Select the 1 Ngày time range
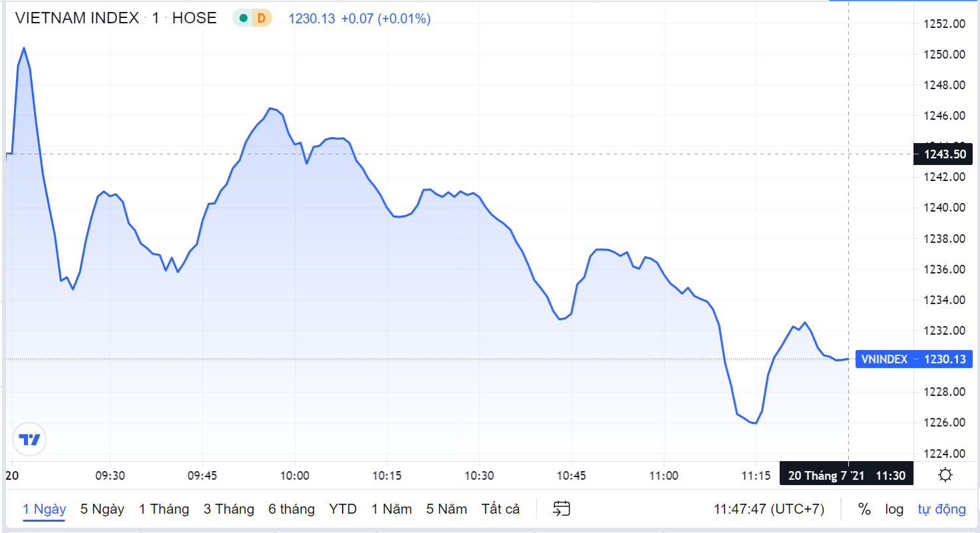980x533 pixels. tap(44, 509)
